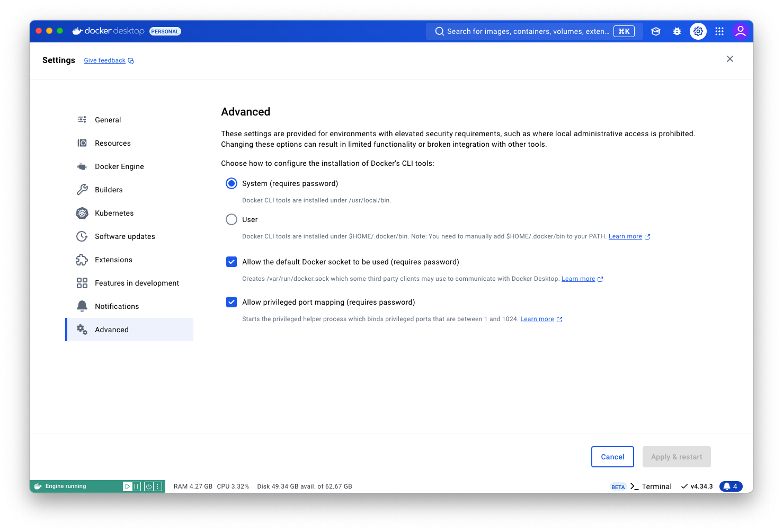This screenshot has width=783, height=532.
Task: Open the Kubernetes settings section
Action: click(114, 213)
